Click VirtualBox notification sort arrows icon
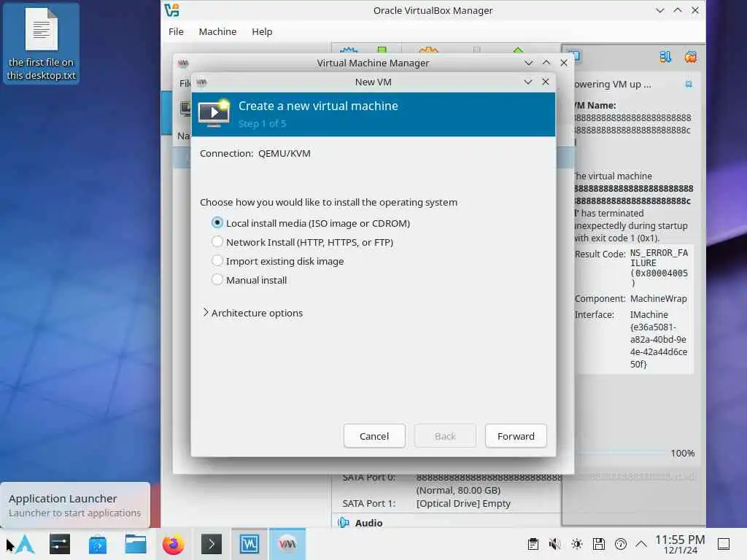The width and height of the screenshot is (747, 560). 665,57
